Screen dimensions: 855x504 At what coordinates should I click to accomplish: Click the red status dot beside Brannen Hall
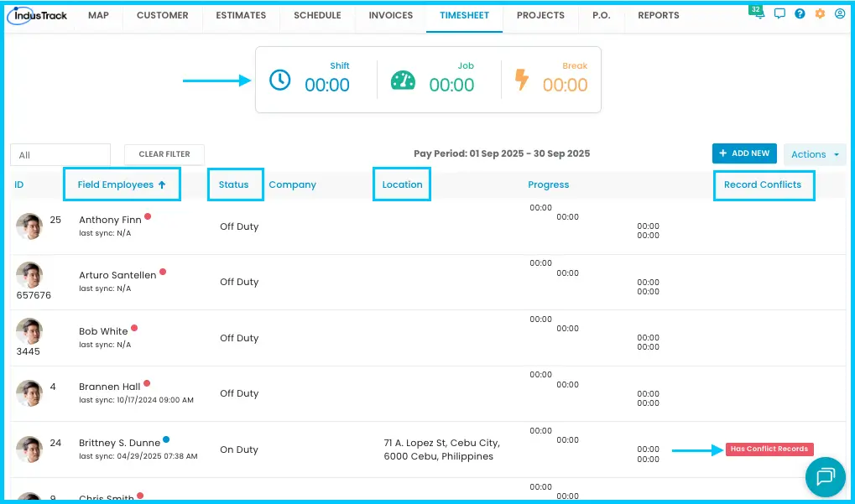point(147,383)
